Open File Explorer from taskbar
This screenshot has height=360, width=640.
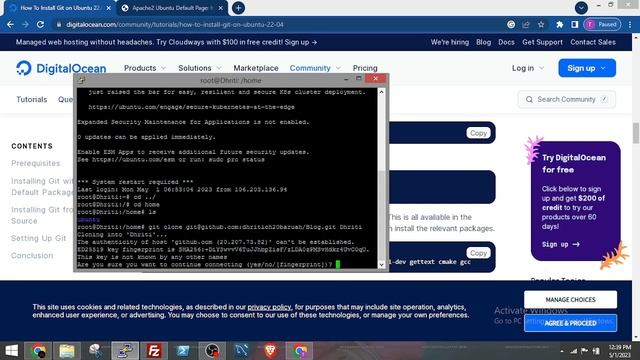tap(67, 351)
